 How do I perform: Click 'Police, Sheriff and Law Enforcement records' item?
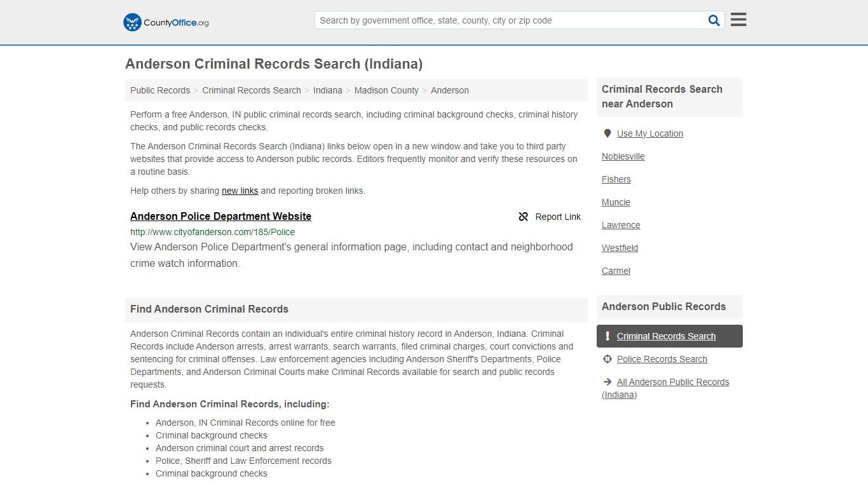pos(243,461)
